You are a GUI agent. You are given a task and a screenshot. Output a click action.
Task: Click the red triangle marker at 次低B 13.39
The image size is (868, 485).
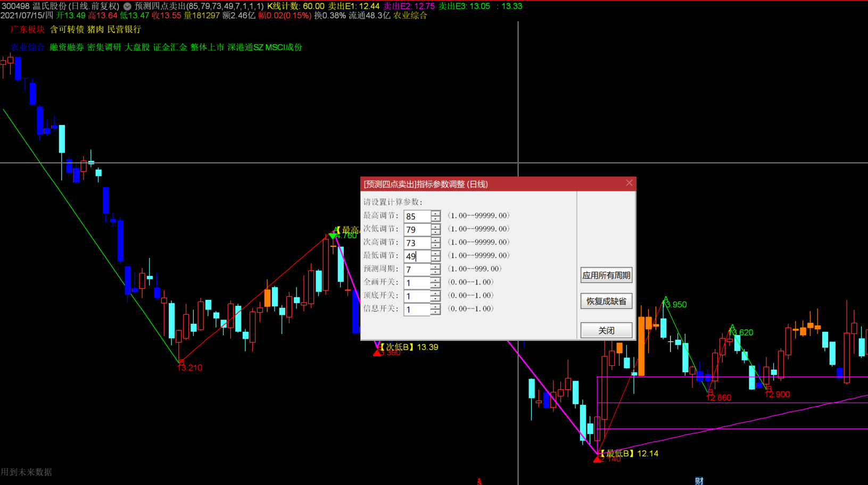click(x=377, y=352)
